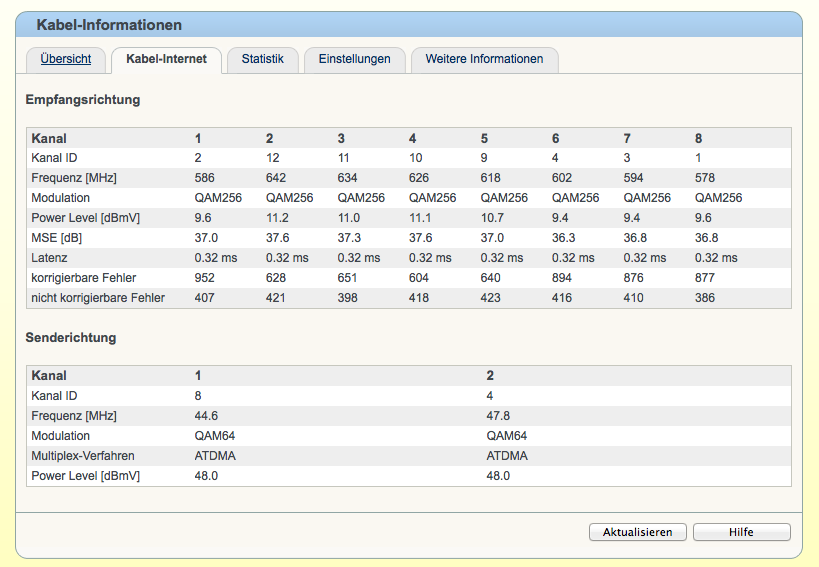
Task: Click the Latenz row label
Action: click(51, 258)
